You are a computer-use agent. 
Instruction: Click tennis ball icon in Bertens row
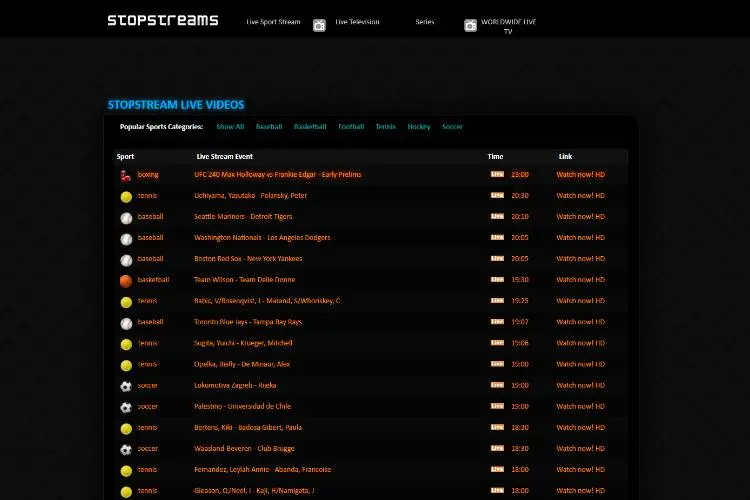[126, 429]
